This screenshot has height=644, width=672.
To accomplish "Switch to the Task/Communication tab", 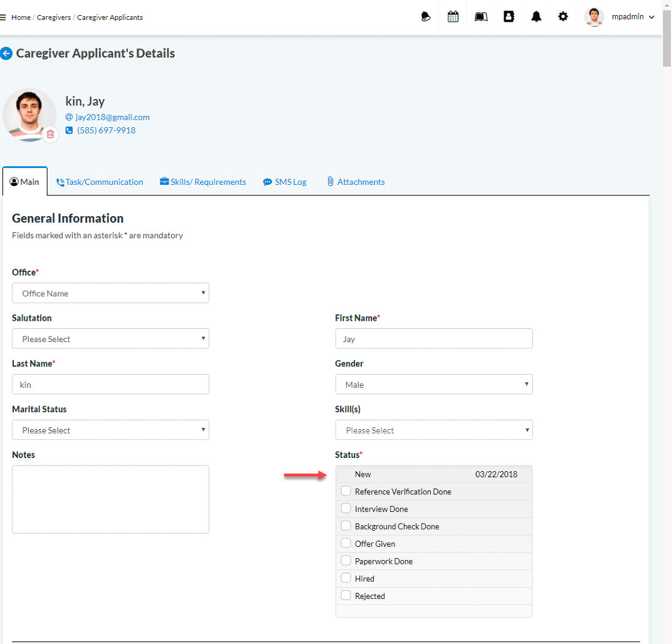I will coord(100,182).
